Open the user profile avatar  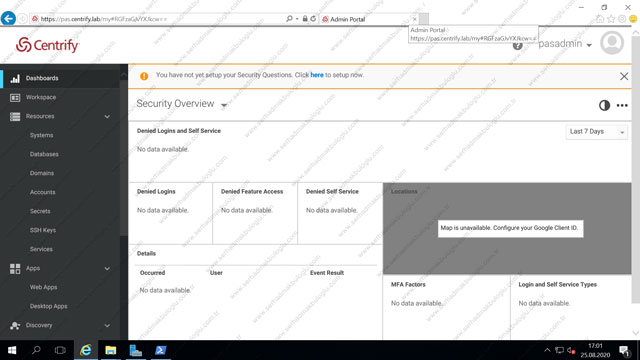612,43
